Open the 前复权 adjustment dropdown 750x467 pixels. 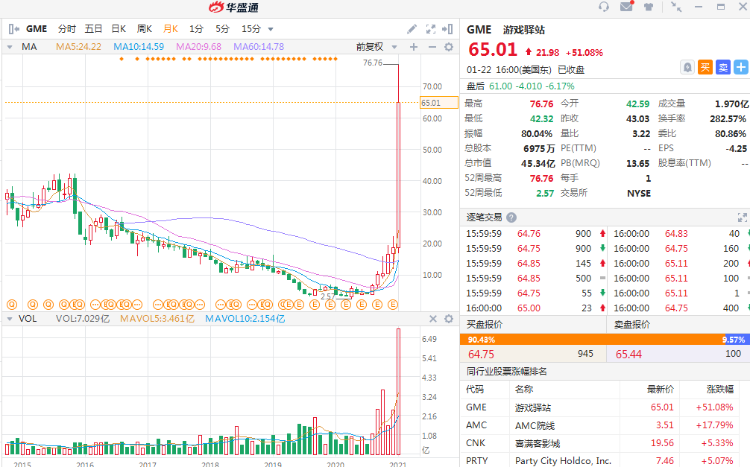point(376,47)
